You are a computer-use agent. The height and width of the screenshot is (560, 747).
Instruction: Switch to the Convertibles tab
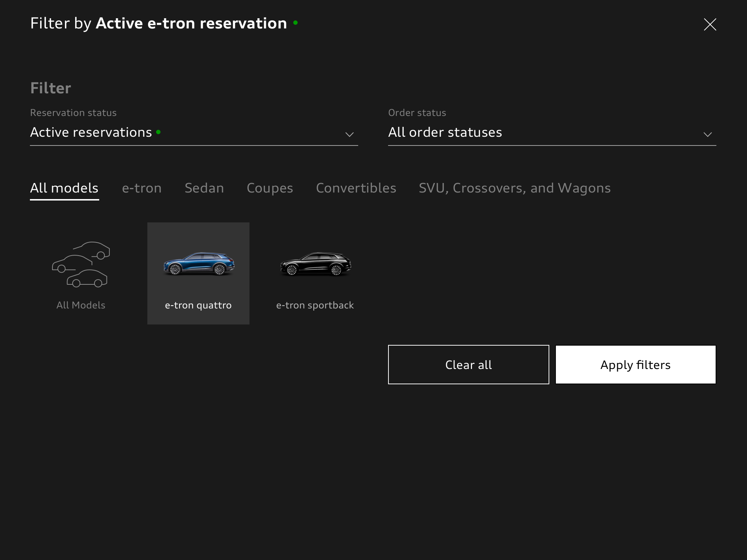(x=356, y=188)
